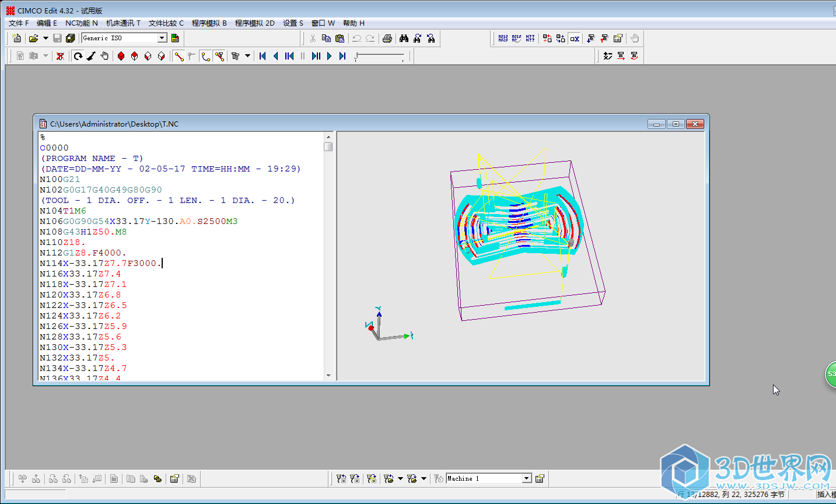
Task: Expand the recent files arrow beside Open
Action: coord(46,38)
